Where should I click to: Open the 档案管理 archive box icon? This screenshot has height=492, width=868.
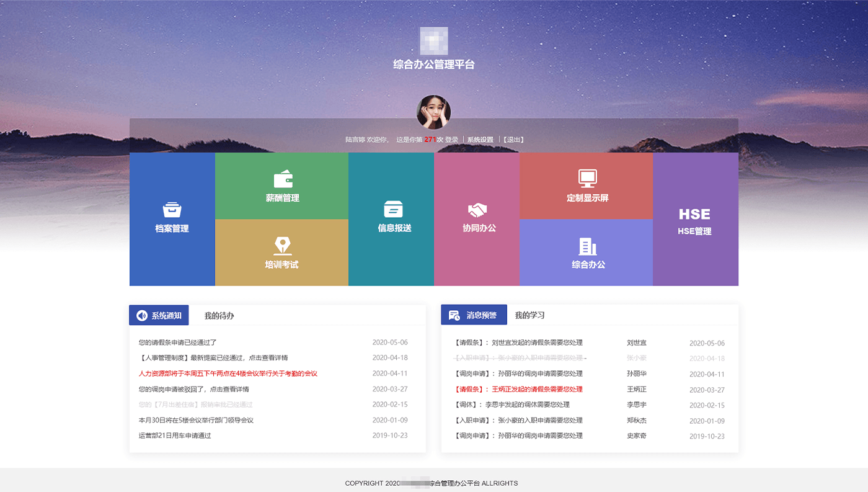172,210
